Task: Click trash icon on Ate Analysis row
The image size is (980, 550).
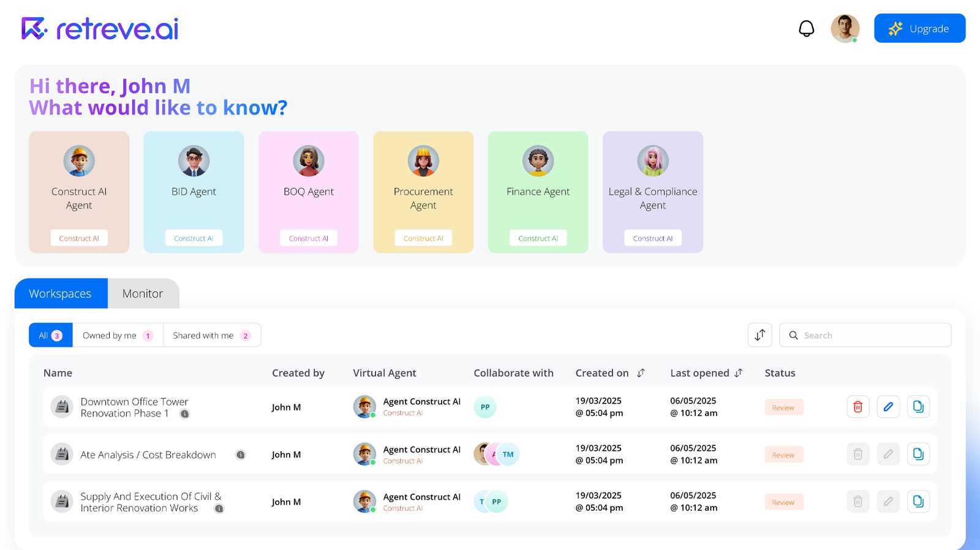Action: tap(858, 454)
